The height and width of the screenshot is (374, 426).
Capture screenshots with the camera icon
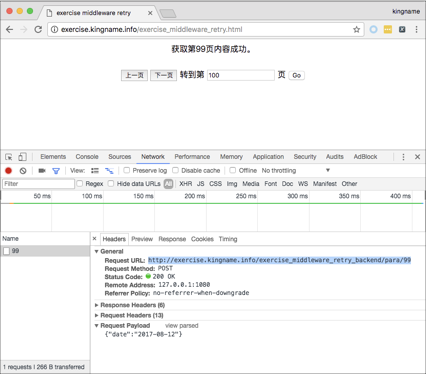pyautogui.click(x=42, y=171)
